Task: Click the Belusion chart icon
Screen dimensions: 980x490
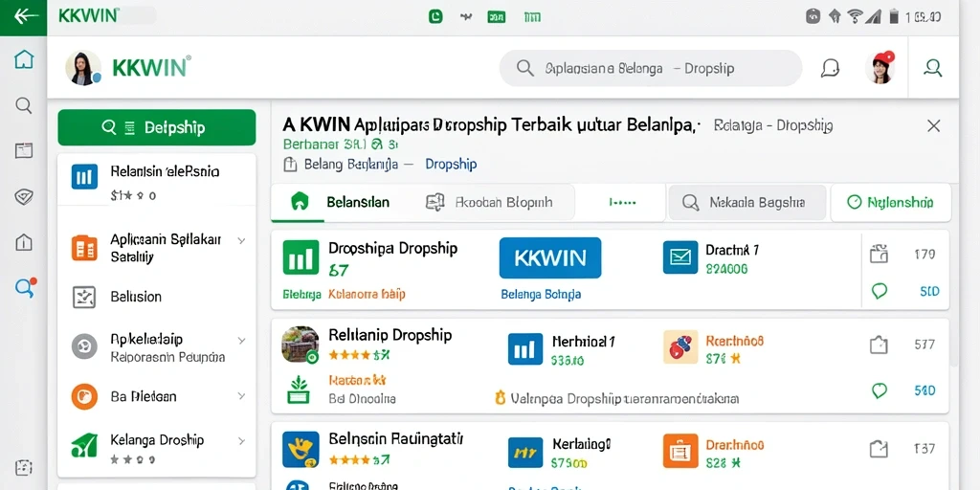Action: point(84,297)
